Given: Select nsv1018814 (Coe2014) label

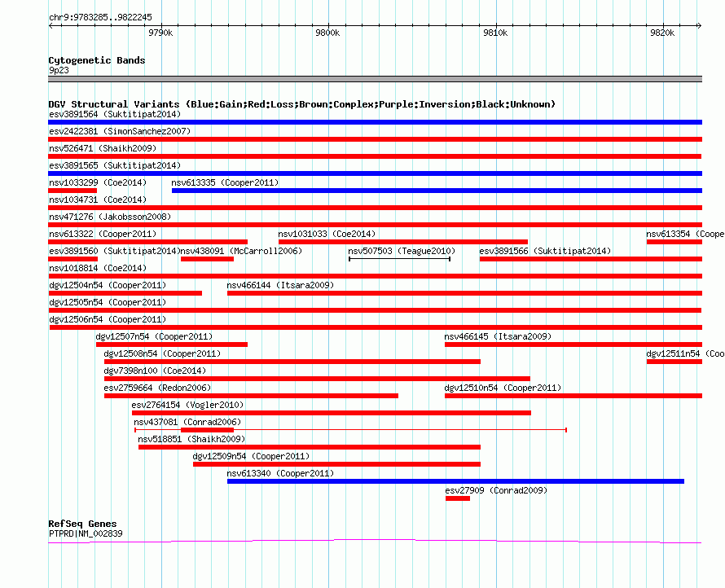Looking at the screenshot, I should (x=98, y=268).
